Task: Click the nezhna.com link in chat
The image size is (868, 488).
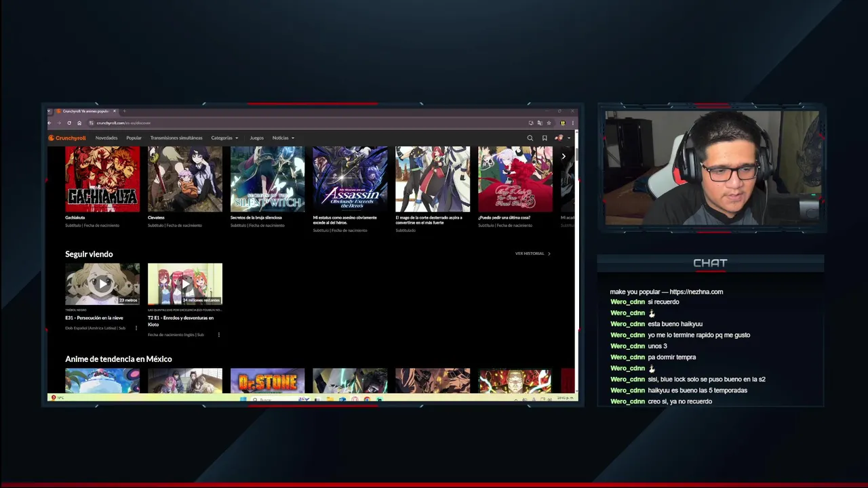Action: 696,292
